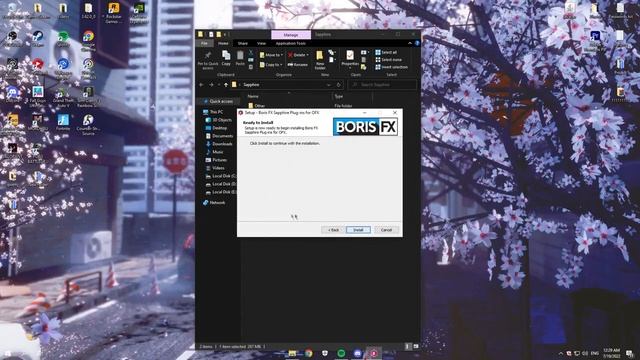Switch to the Home ribbon tab
This screenshot has height=360, width=640.
pyautogui.click(x=223, y=43)
